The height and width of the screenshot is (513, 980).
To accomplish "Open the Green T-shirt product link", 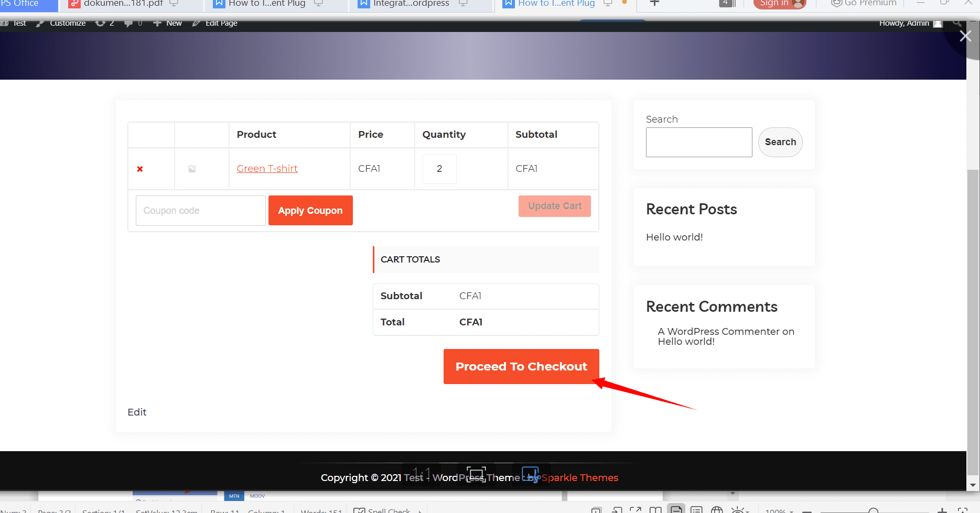I will (x=267, y=169).
